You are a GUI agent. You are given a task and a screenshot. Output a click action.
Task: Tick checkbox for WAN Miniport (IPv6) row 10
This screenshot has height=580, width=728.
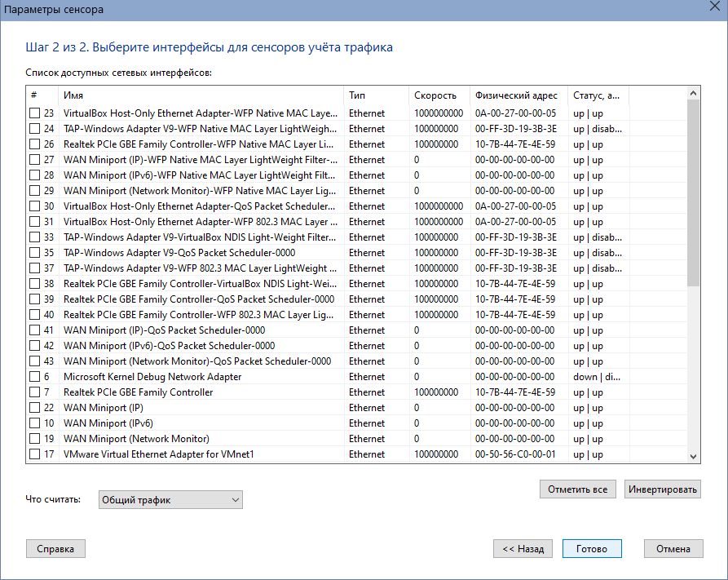point(35,423)
